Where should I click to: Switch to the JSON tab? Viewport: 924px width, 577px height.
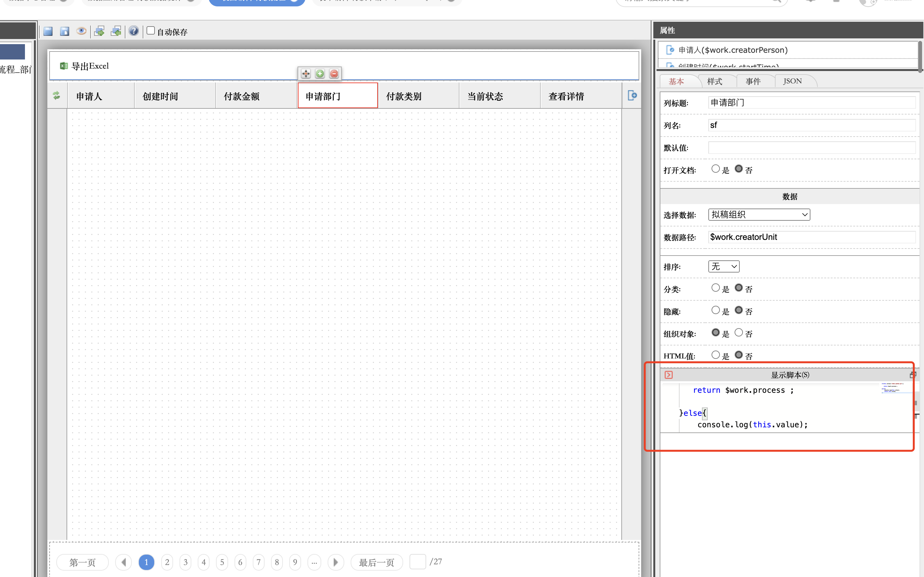pos(792,81)
